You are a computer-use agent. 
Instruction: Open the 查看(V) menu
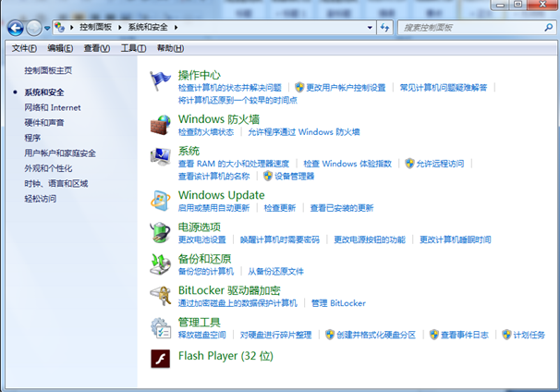coord(97,48)
